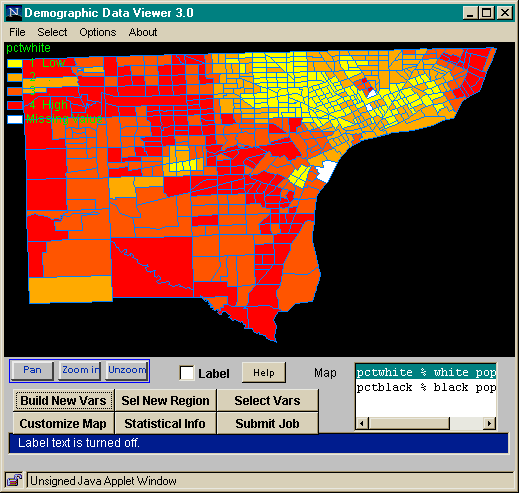Viewport: 519px width, 493px height.
Task: Click the white Missing Value legend swatch
Action: [x=15, y=119]
